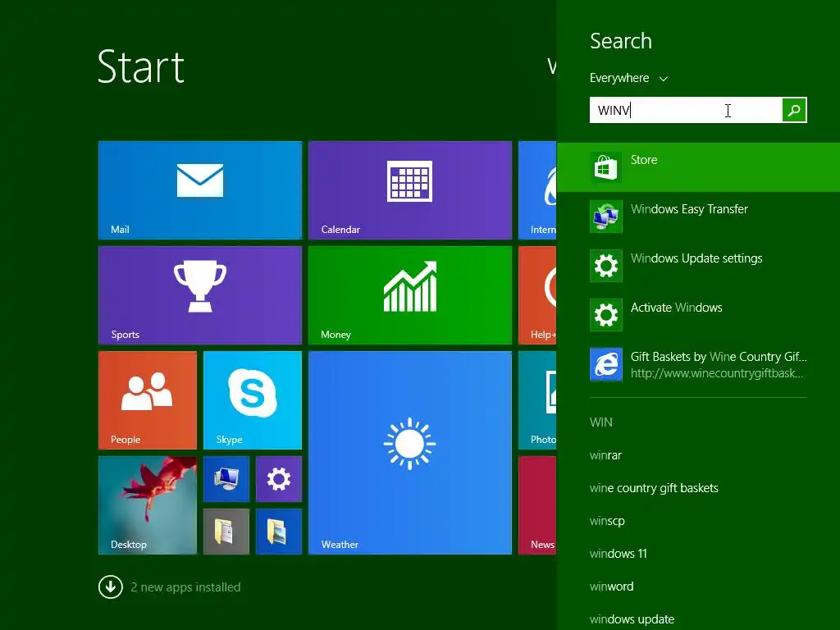Open the Weather tile
The width and height of the screenshot is (840, 630).
pos(410,453)
